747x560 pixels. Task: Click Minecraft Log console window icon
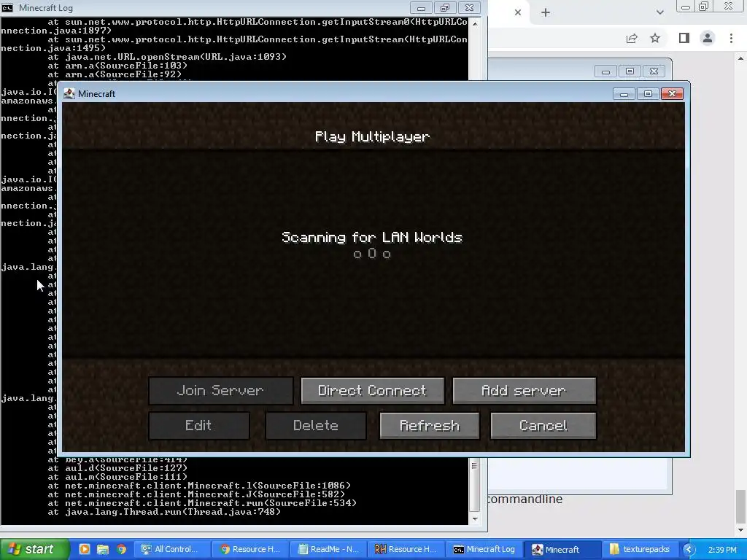[x=7, y=7]
